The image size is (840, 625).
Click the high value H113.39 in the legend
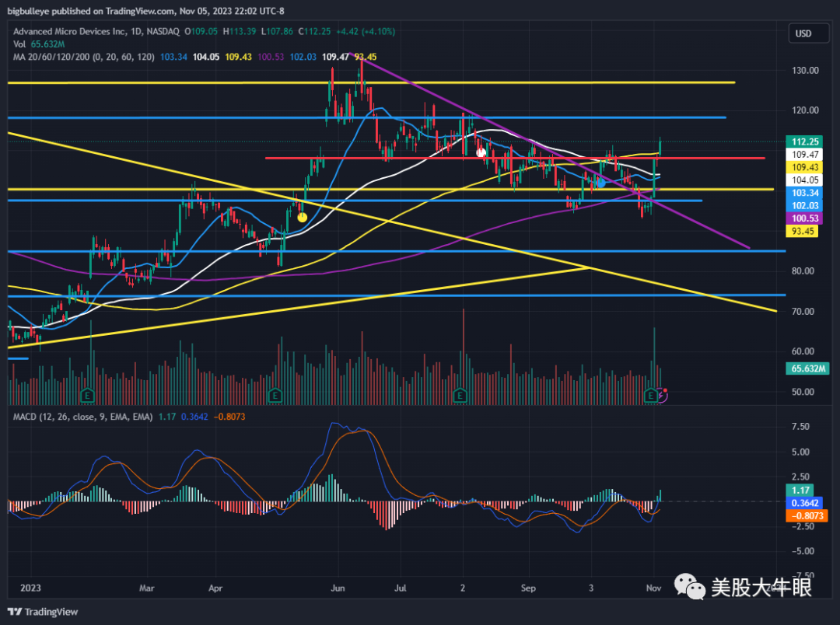240,32
